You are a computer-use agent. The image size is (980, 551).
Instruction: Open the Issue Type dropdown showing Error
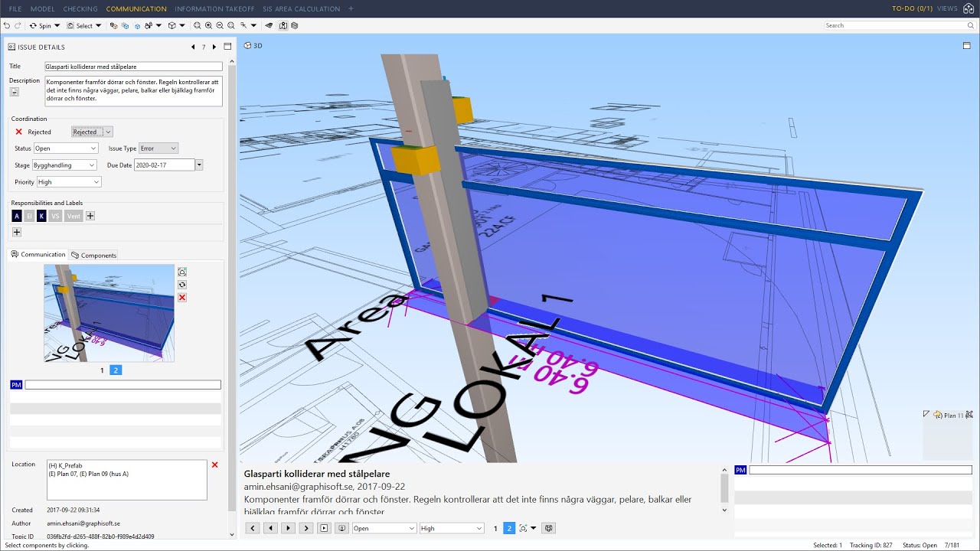point(158,148)
